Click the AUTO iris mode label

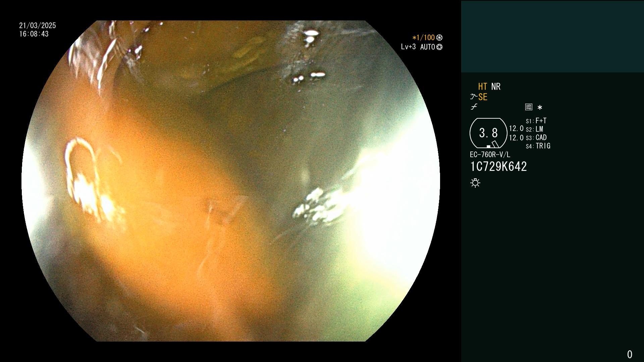tap(427, 47)
